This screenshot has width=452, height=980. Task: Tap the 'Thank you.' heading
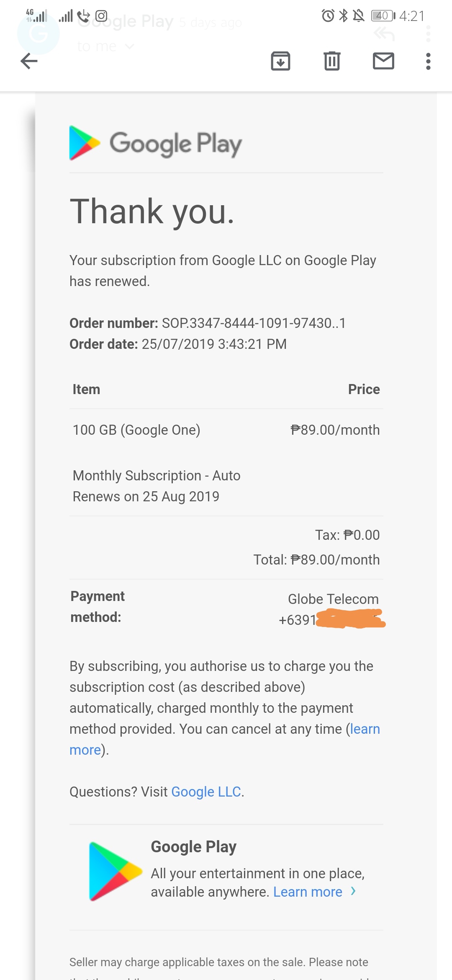point(152,211)
